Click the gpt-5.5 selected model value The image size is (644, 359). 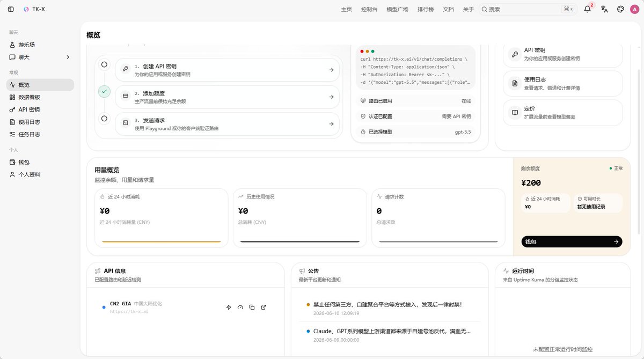(463, 131)
